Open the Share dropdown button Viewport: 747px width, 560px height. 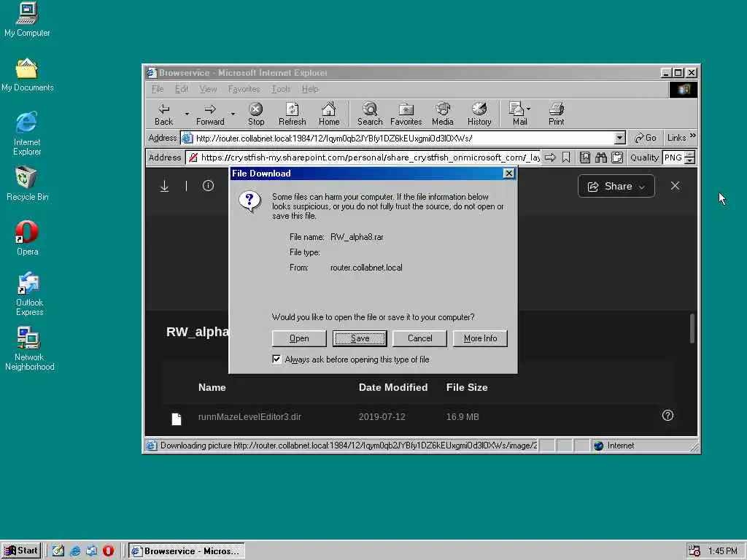tap(616, 186)
